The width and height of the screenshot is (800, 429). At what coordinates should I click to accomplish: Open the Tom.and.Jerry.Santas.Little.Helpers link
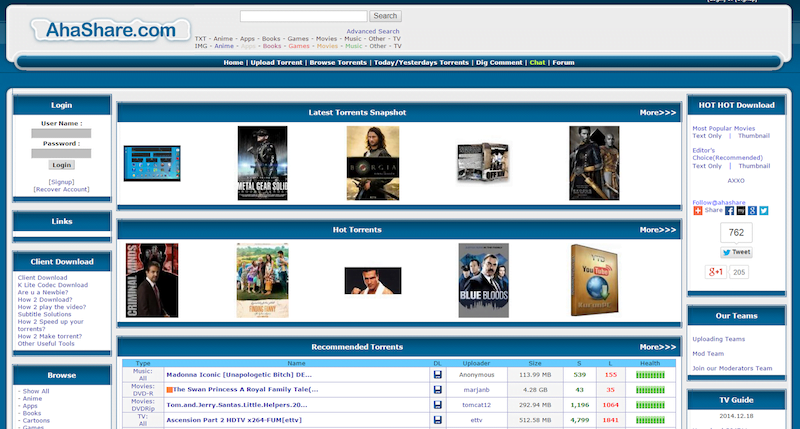(x=237, y=405)
